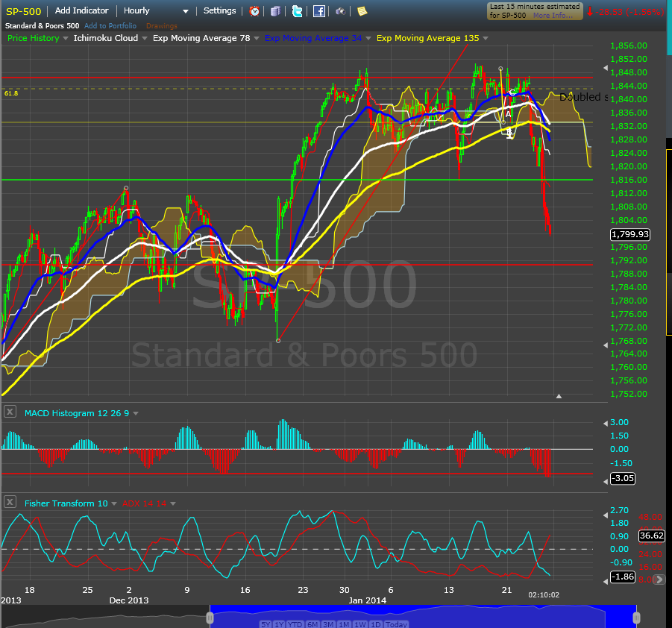Screen dimensions: 672x628
Task: Click the -3.05 MACD value label
Action: tap(622, 478)
